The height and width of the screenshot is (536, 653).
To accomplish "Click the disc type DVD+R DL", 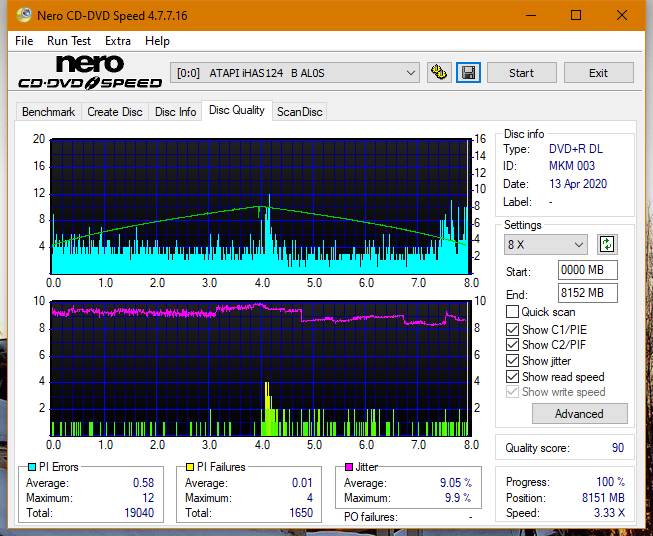I will 576,149.
